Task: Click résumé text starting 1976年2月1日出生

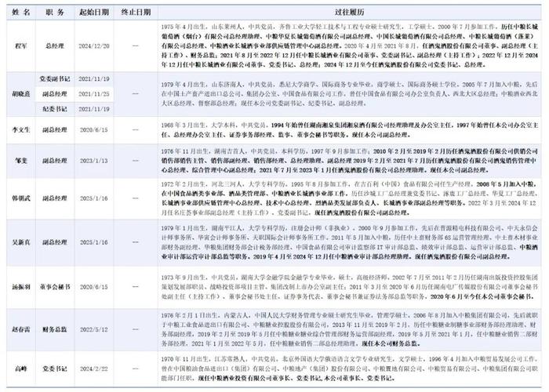Action: click(350, 329)
